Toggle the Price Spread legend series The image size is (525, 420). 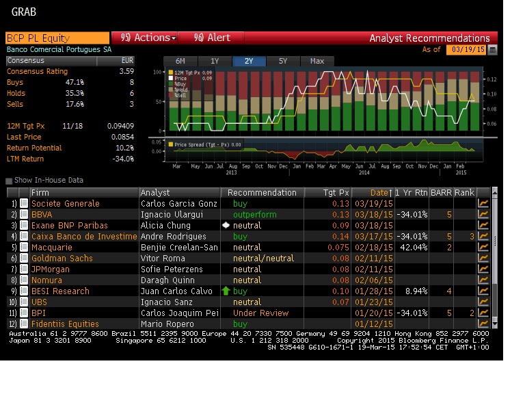click(171, 144)
